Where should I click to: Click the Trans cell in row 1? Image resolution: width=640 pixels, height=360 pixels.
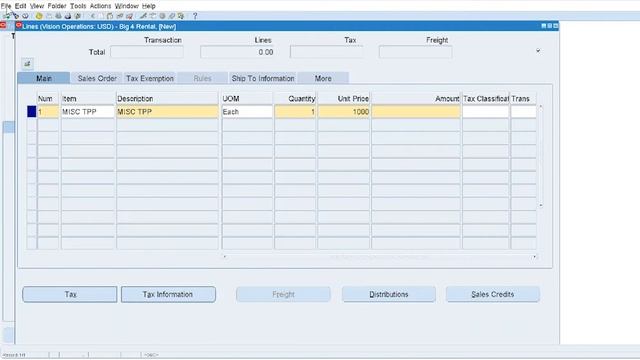(523, 112)
